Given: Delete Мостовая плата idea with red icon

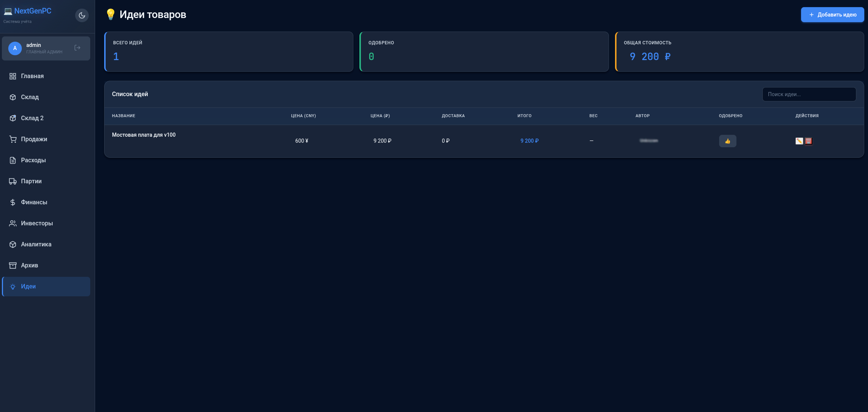Looking at the screenshot, I should point(808,141).
